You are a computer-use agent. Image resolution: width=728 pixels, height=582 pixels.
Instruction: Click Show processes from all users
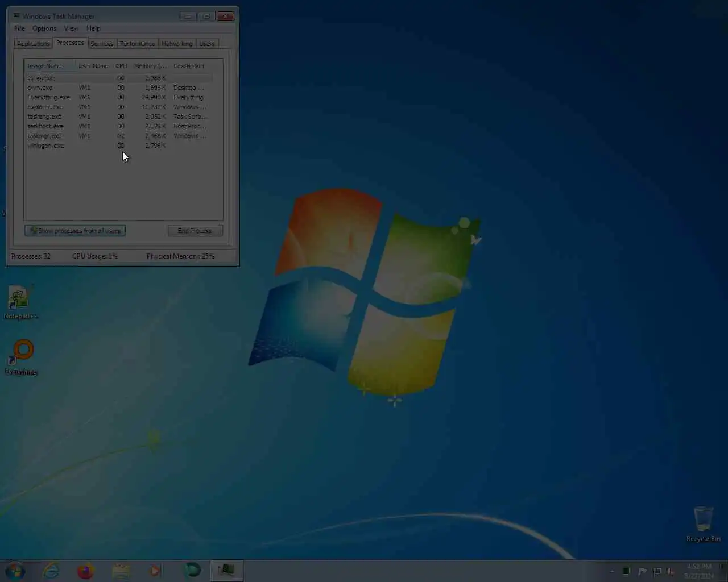pos(75,231)
